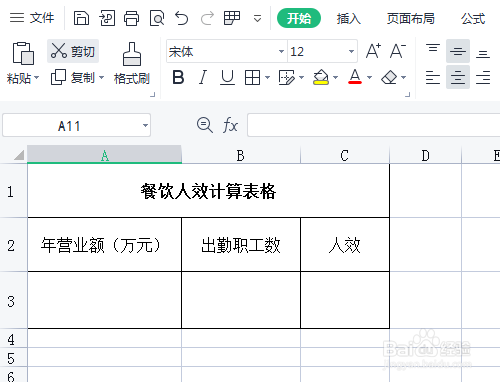Click the 格式刷 format painter
The width and height of the screenshot is (500, 382).
click(x=132, y=63)
